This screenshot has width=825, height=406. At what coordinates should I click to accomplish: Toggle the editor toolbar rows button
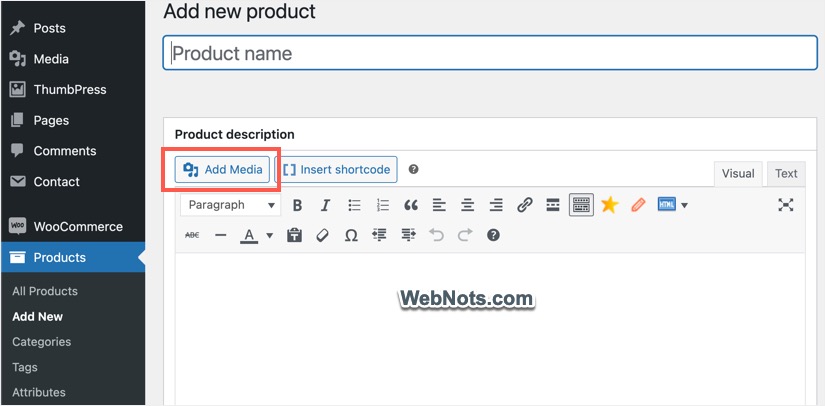tap(581, 205)
